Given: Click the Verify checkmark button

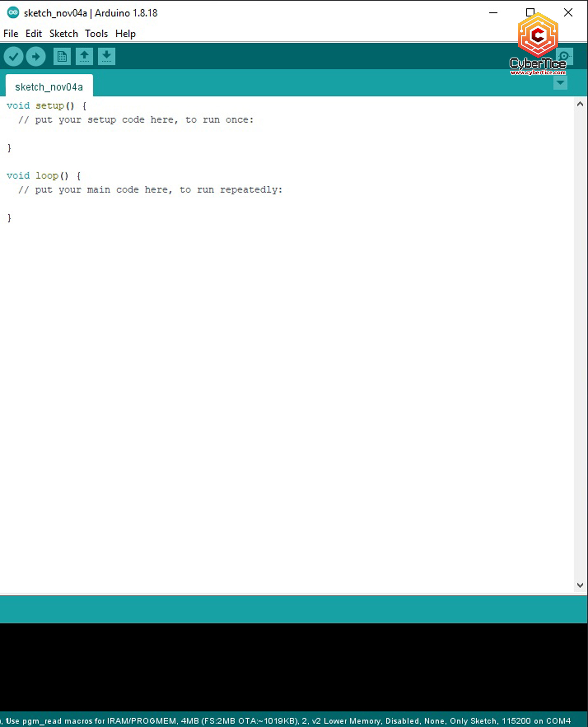Looking at the screenshot, I should pyautogui.click(x=13, y=57).
